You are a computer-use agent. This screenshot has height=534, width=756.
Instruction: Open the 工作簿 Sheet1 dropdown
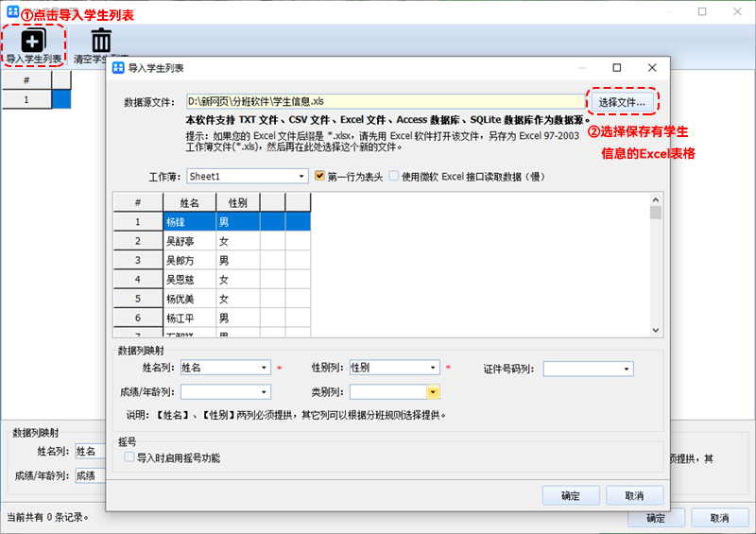pyautogui.click(x=302, y=177)
